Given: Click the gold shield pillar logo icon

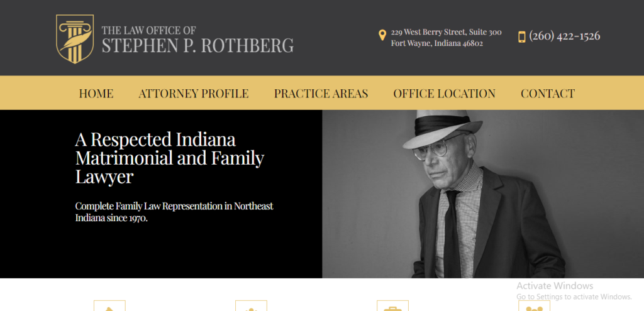Looking at the screenshot, I should 75,39.
